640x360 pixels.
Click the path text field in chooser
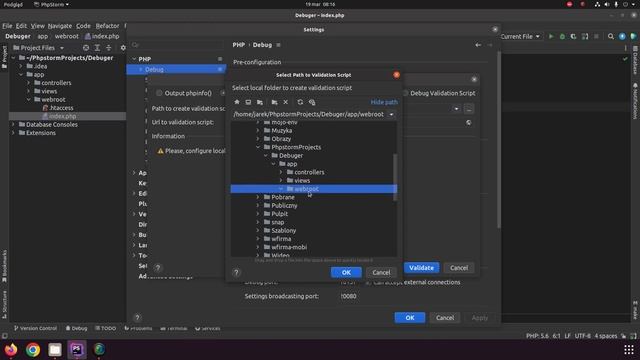[309, 114]
